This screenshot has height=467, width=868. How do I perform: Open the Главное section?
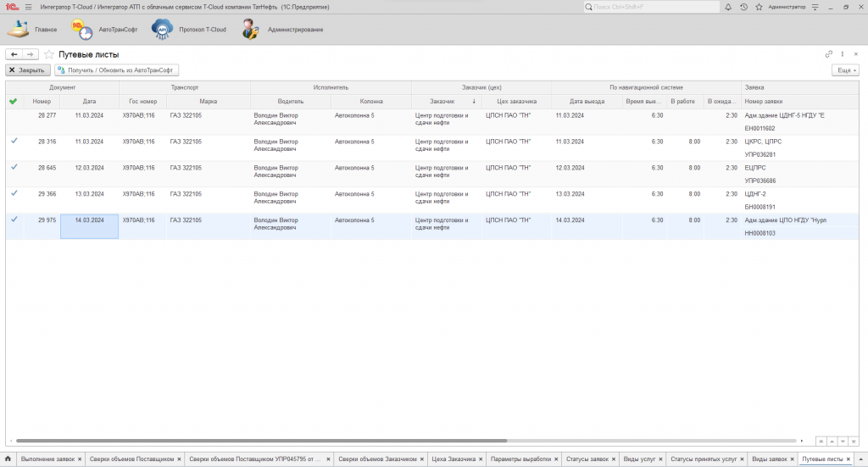pyautogui.click(x=32, y=30)
